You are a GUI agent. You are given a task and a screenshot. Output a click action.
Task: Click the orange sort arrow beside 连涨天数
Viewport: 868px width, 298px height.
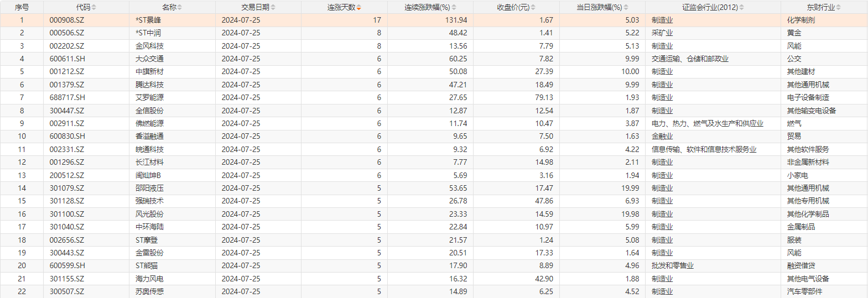point(359,8)
